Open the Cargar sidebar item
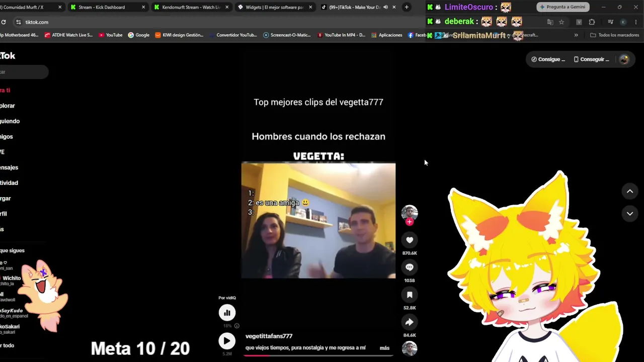This screenshot has height=362, width=644. click(6, 199)
